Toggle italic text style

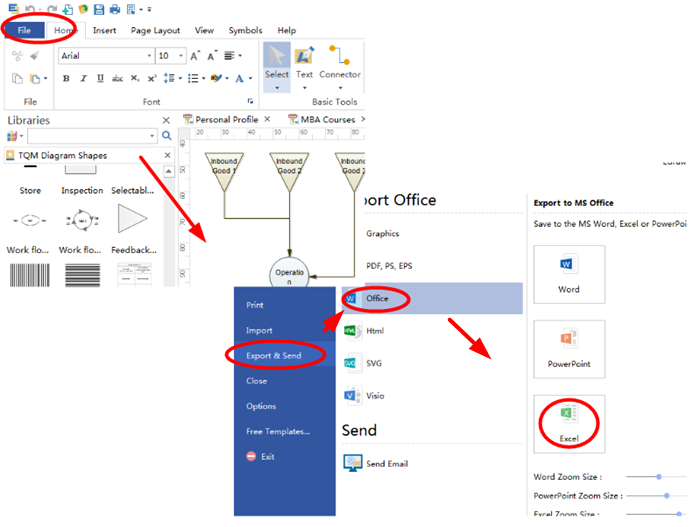click(x=82, y=79)
